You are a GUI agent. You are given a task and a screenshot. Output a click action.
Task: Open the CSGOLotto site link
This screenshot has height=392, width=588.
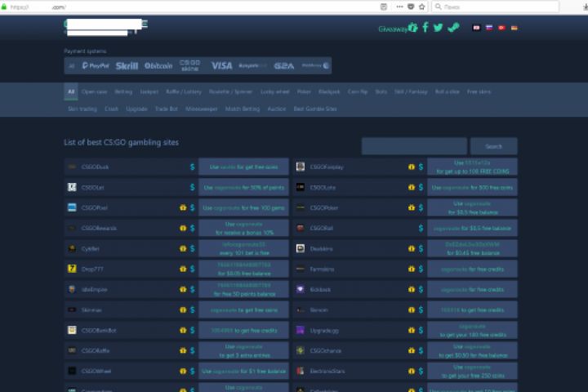(x=323, y=187)
